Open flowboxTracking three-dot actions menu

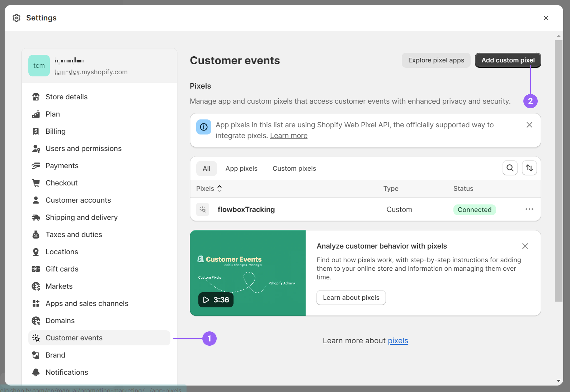tap(529, 209)
